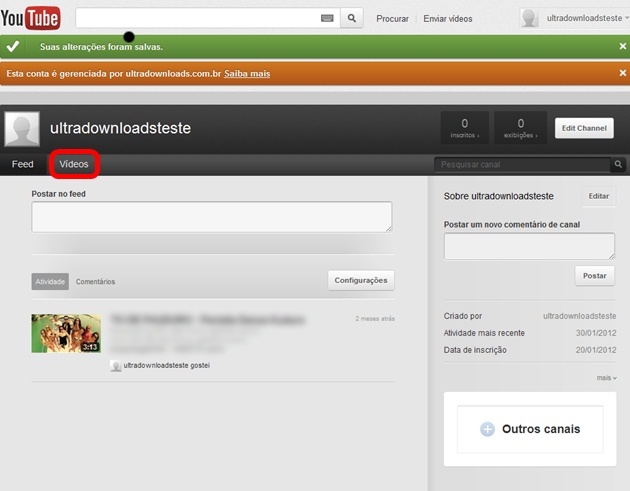Open the Saiba mais link
630x491 pixels.
(247, 74)
